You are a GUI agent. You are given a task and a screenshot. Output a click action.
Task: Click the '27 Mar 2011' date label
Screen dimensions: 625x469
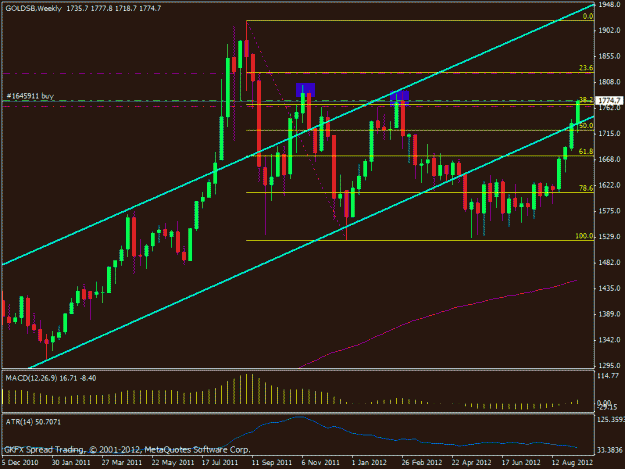122,463
